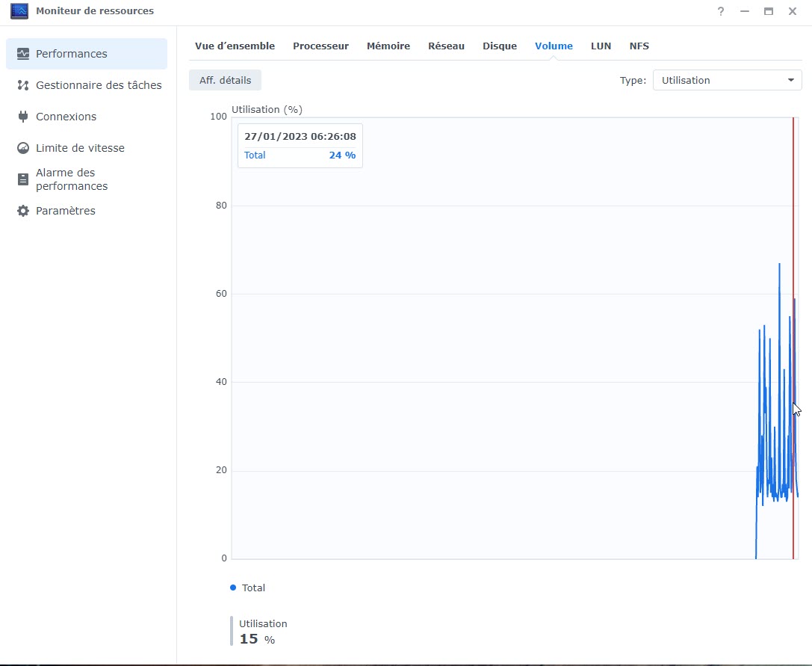
Task: Switch to the Processeur tab
Action: coord(320,46)
